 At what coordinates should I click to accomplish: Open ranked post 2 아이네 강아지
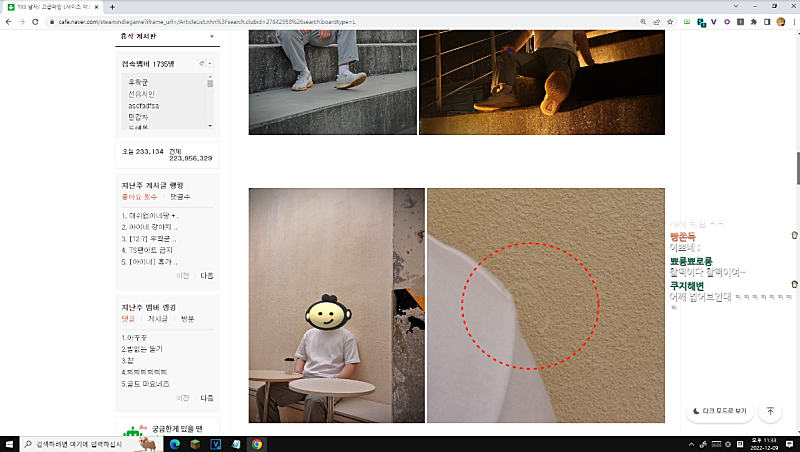tap(149, 227)
